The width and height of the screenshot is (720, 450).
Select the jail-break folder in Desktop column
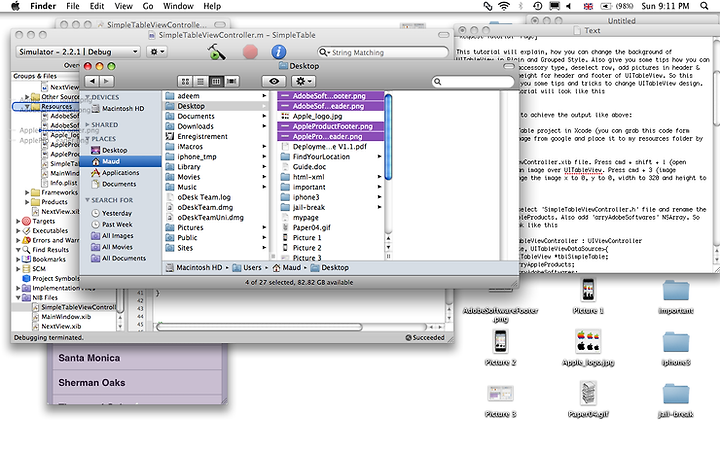click(331, 207)
